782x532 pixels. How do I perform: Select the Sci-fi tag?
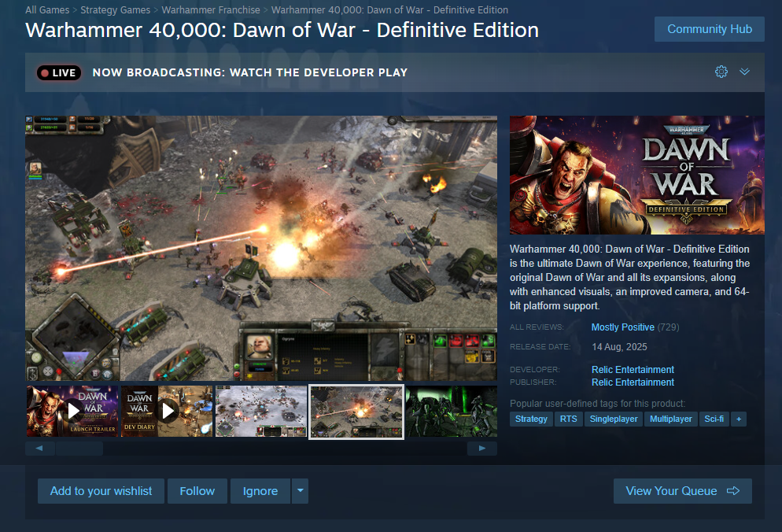[714, 419]
